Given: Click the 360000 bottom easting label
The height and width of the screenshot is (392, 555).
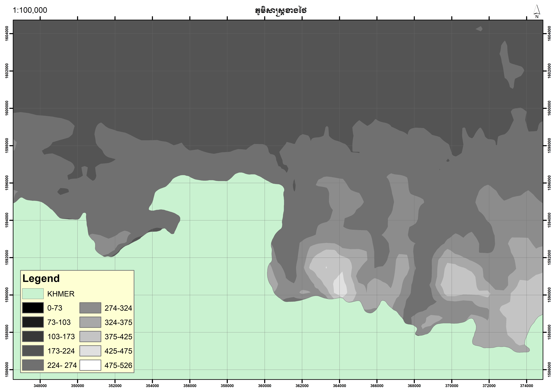Looking at the screenshot, I should coord(265,386).
